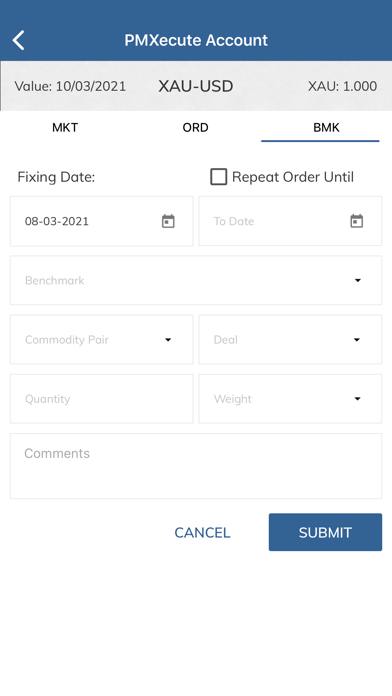Focus the Quantity input field

coord(102,399)
